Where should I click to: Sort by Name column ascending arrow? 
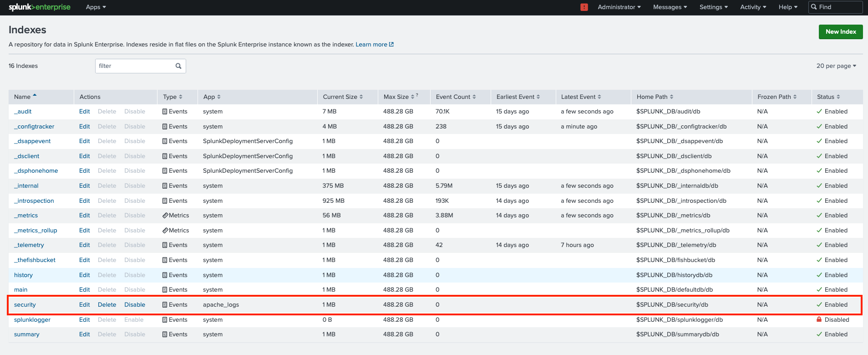[x=35, y=96]
